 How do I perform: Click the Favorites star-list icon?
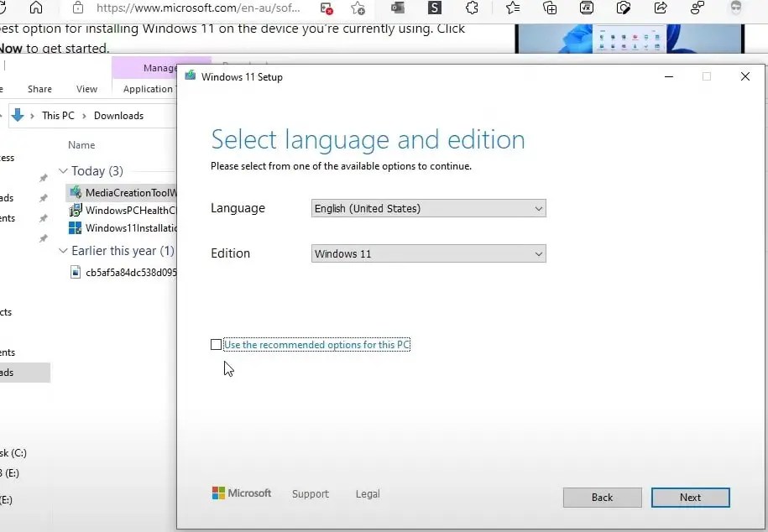512,9
